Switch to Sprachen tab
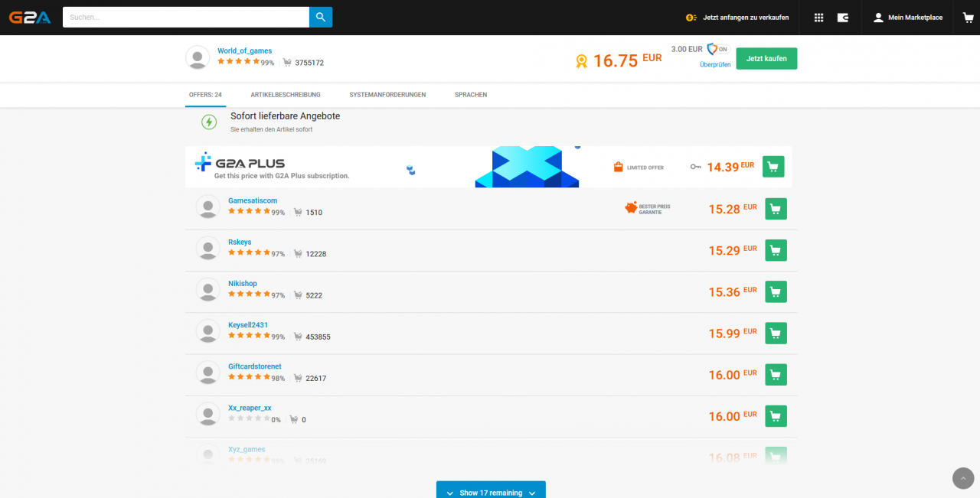The width and height of the screenshot is (980, 498). pos(471,95)
